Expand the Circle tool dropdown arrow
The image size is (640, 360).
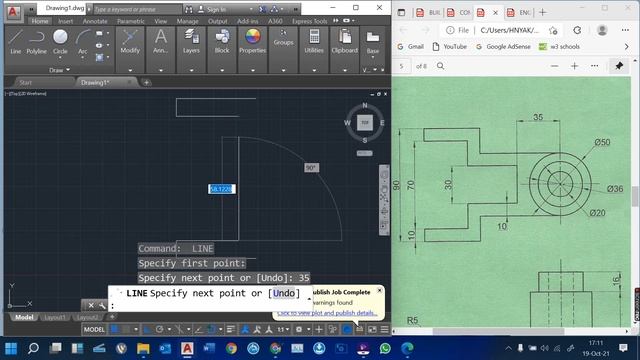click(60, 58)
